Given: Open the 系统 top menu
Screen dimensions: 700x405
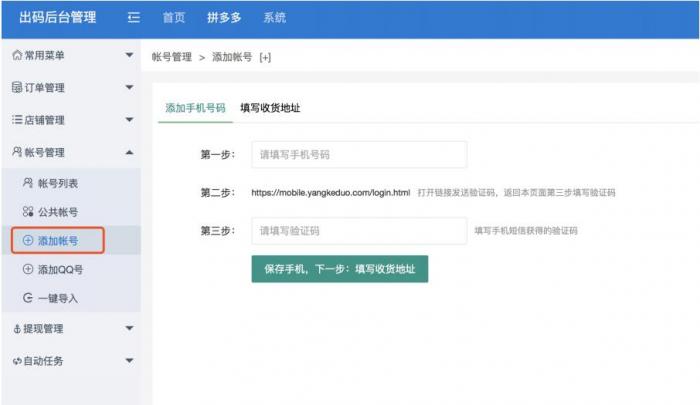Looking at the screenshot, I should coord(274,18).
